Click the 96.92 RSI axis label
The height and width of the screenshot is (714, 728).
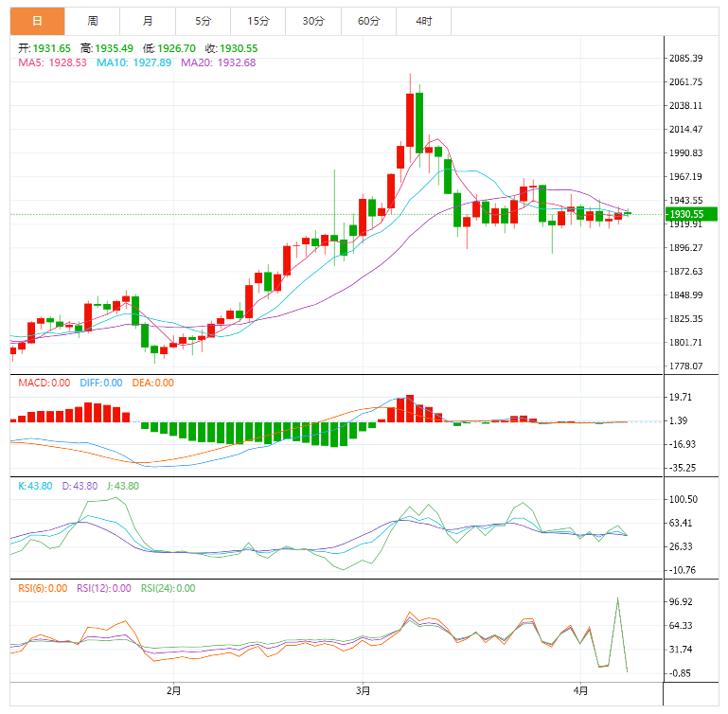coord(680,601)
